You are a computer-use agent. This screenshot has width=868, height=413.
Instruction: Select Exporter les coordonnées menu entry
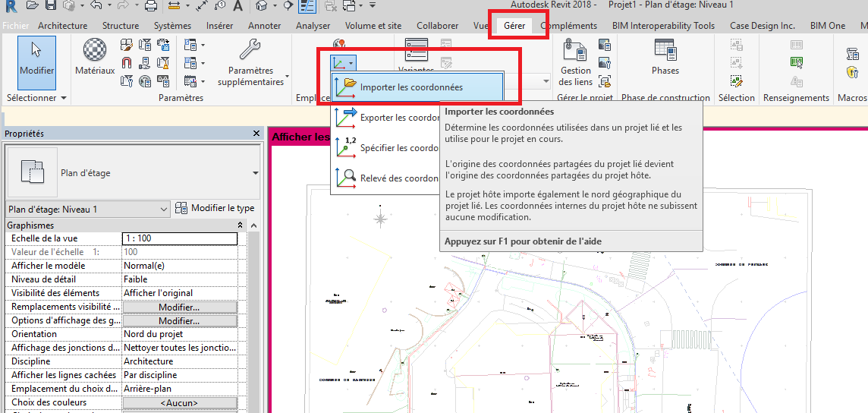pos(386,118)
